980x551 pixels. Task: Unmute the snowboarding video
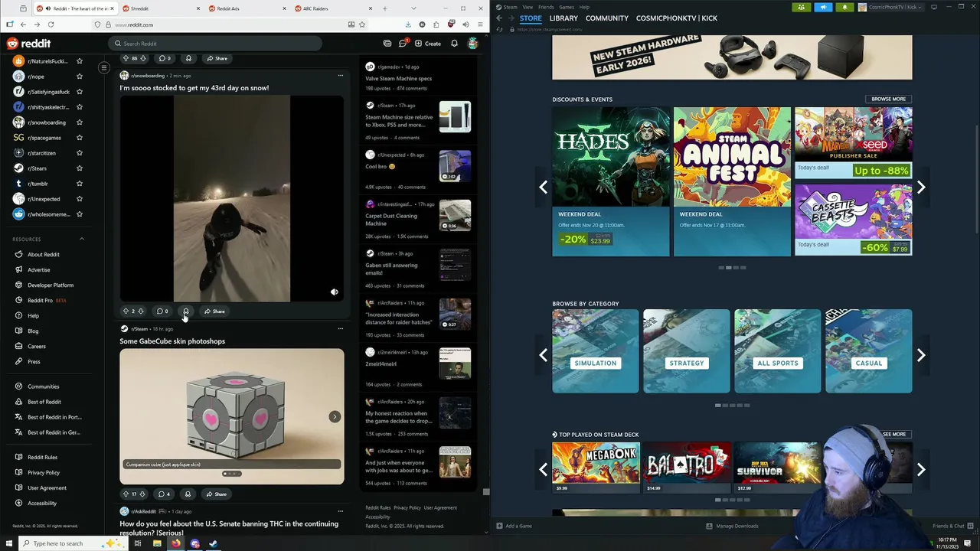pos(334,292)
